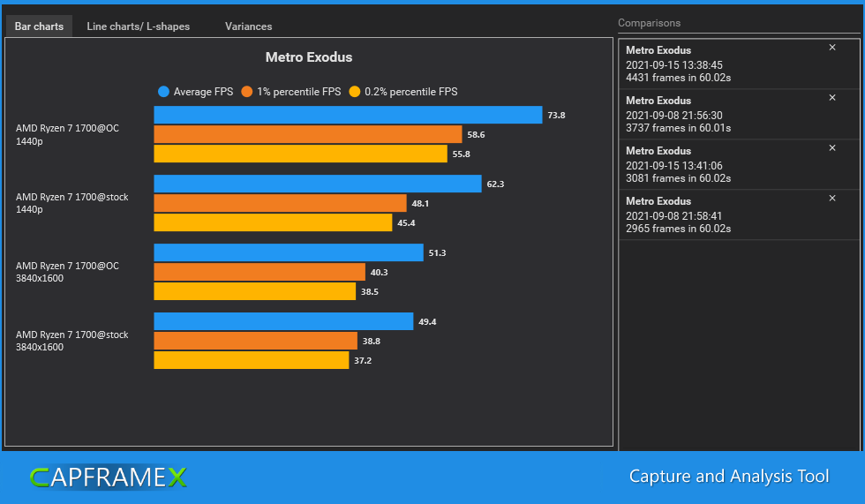Image resolution: width=865 pixels, height=504 pixels.
Task: Click the 45.4 FPS yellow bar
Action: [x=273, y=222]
